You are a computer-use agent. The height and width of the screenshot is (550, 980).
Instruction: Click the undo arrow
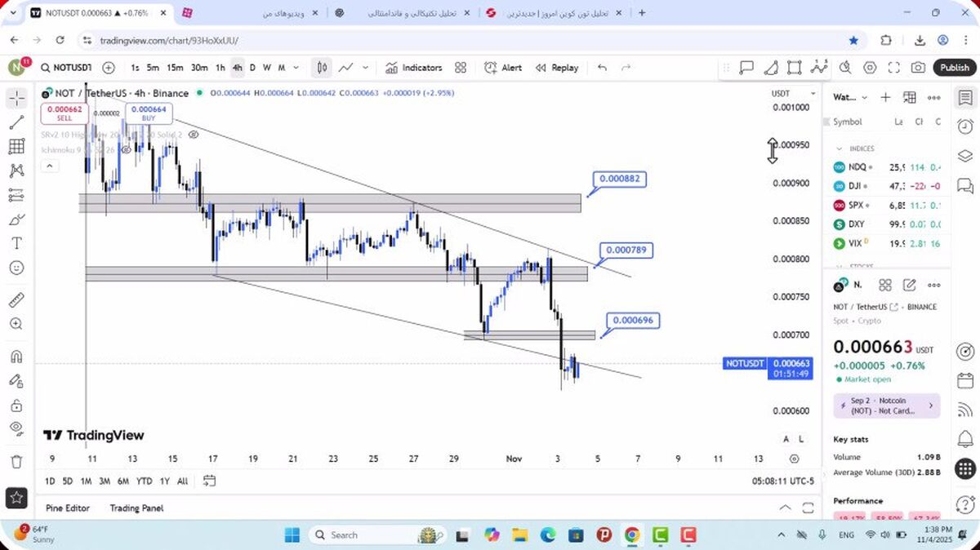[603, 68]
